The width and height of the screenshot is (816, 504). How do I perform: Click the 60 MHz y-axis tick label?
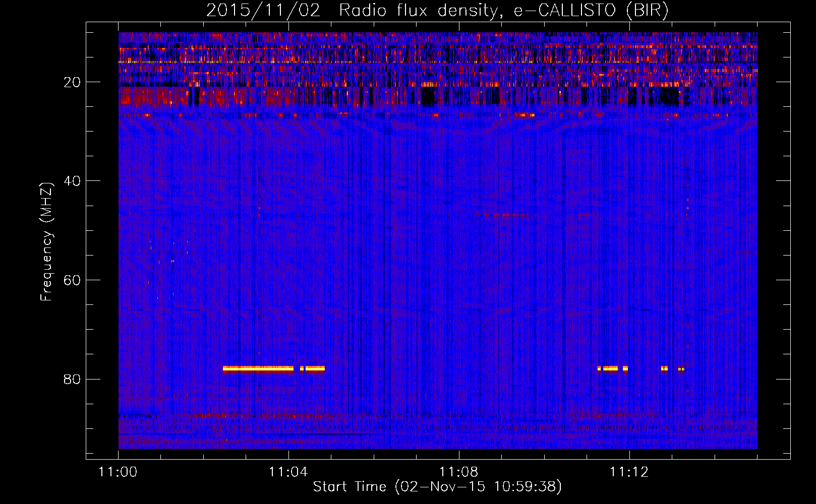tap(72, 280)
